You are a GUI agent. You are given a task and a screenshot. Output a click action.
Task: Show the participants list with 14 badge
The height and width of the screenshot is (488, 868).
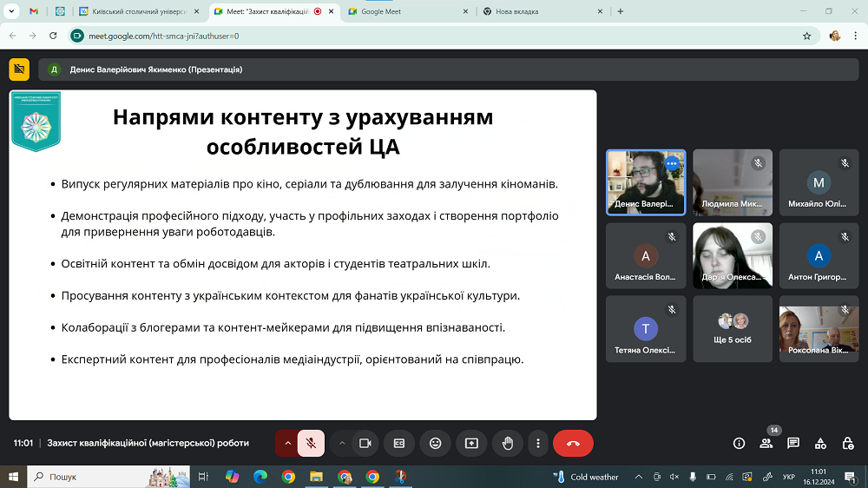coord(766,443)
